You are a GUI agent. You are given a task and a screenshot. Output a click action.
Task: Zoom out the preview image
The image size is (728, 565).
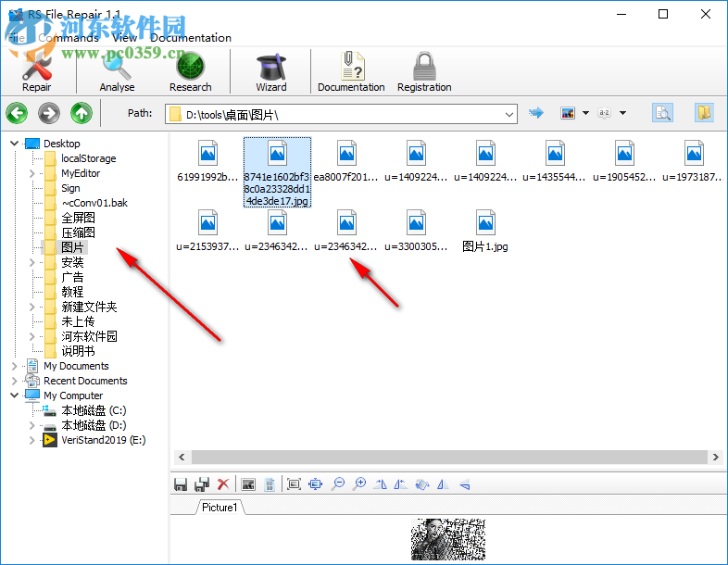338,484
